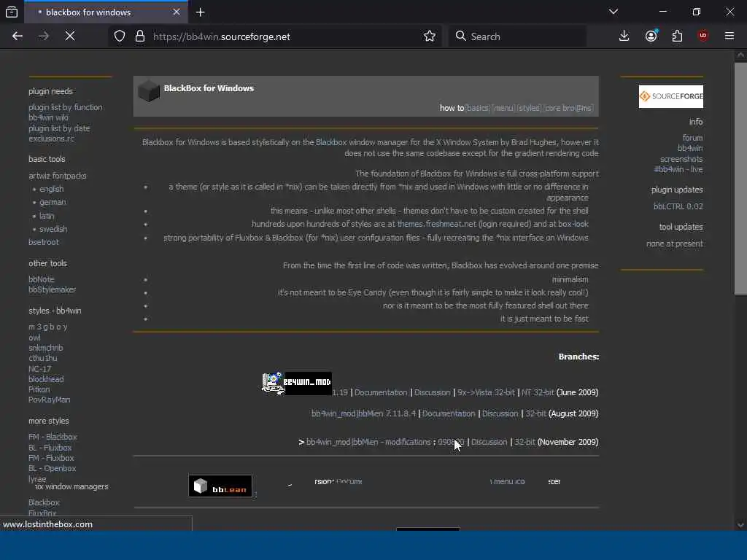Open the english fontpack link
This screenshot has width=747, height=560.
[52, 189]
